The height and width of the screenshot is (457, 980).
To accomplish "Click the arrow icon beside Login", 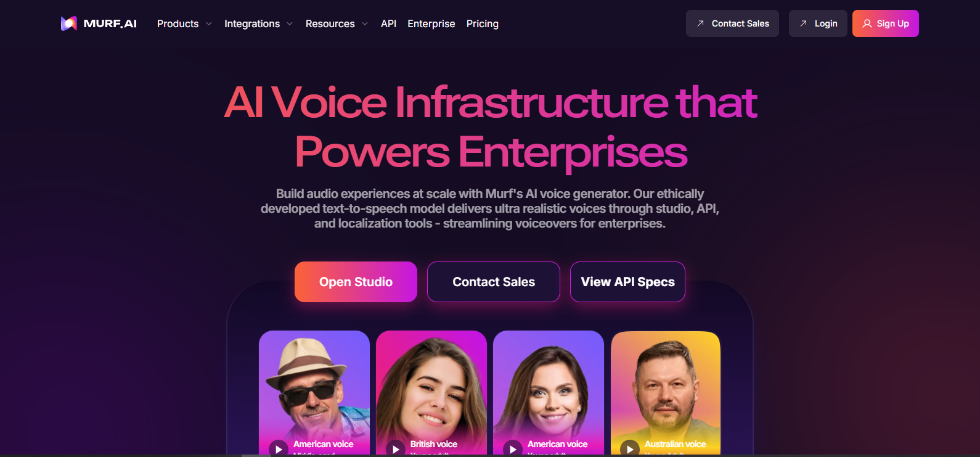I will (x=803, y=23).
